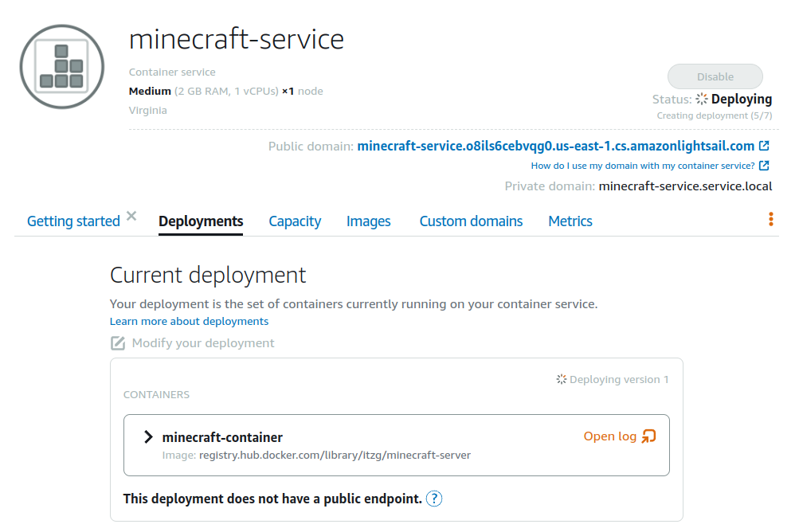Click the container service blocks logo icon
This screenshot has width=799, height=532.
[62, 67]
